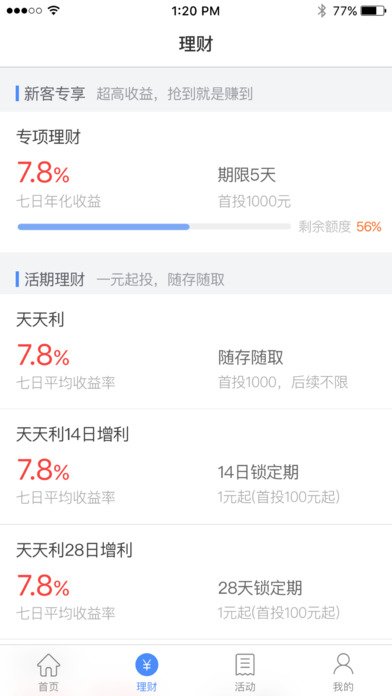Open the 天天利 product row
The height and width of the screenshot is (696, 392).
[x=196, y=351]
